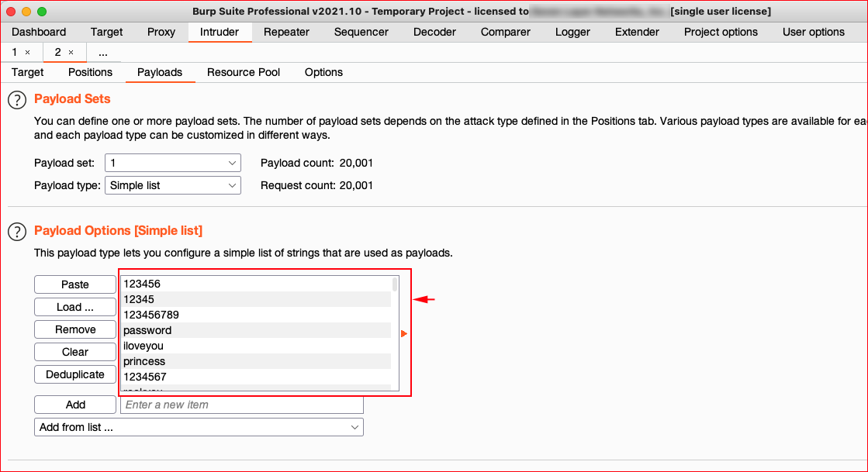Viewport: 868px width, 472px height.
Task: Focus the 'Enter a new item' field
Action: point(242,405)
